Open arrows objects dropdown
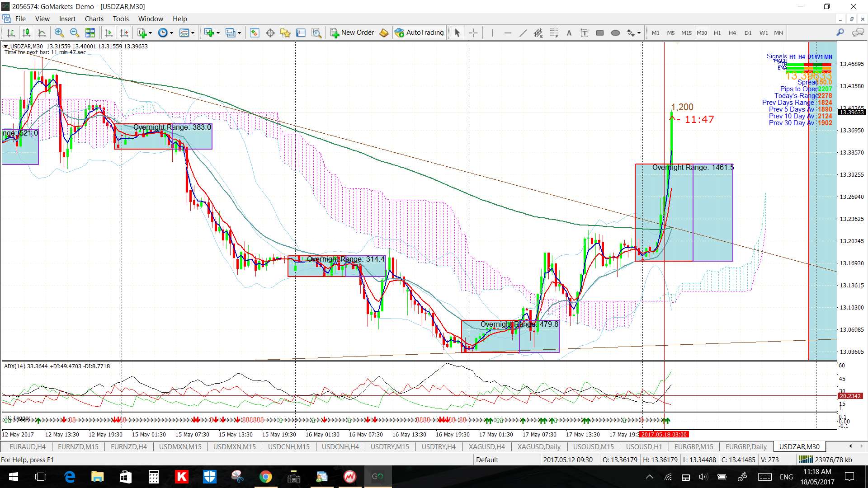 634,33
